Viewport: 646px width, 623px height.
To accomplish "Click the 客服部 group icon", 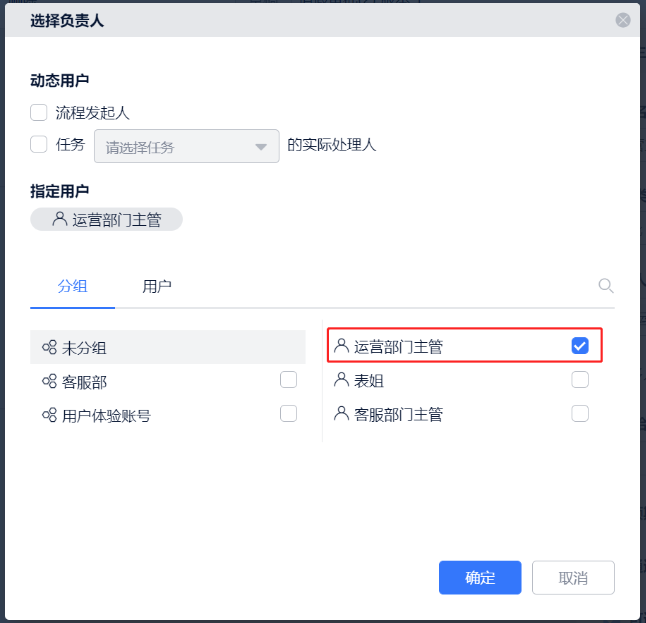I will (x=48, y=381).
